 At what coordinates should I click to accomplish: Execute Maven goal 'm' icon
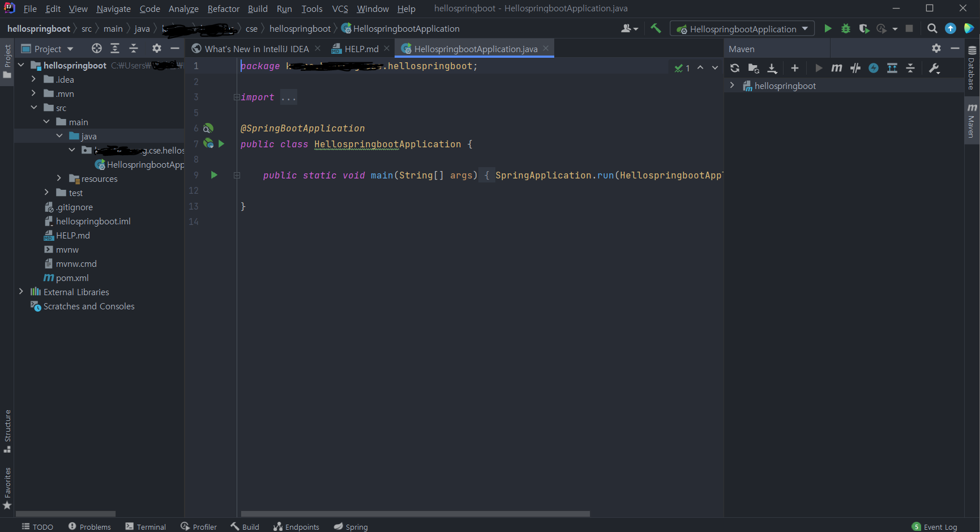point(837,68)
